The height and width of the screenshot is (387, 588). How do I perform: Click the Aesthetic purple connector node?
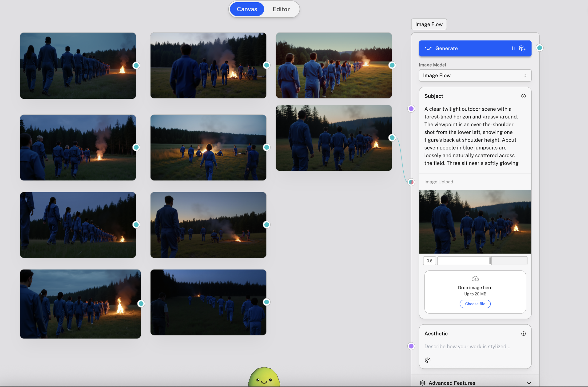tap(411, 346)
